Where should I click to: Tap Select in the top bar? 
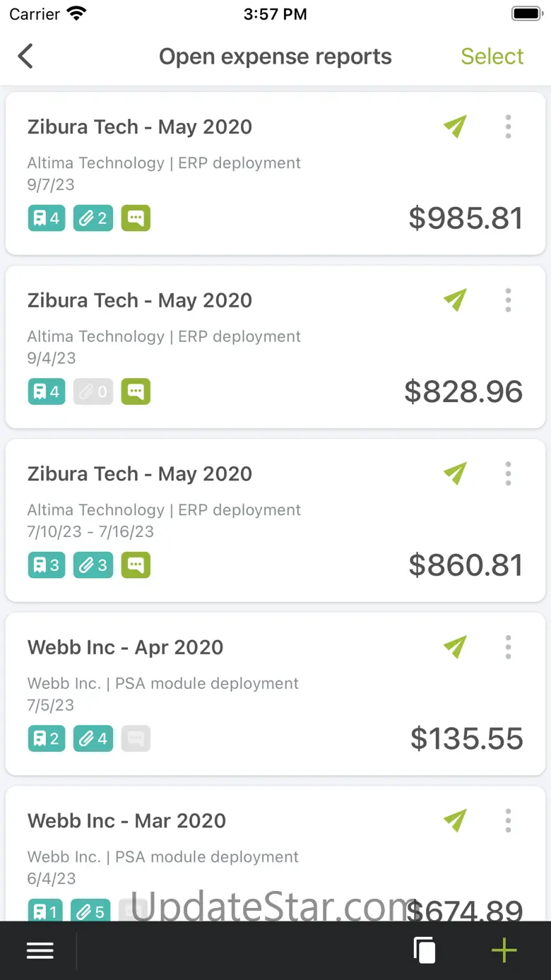point(492,57)
